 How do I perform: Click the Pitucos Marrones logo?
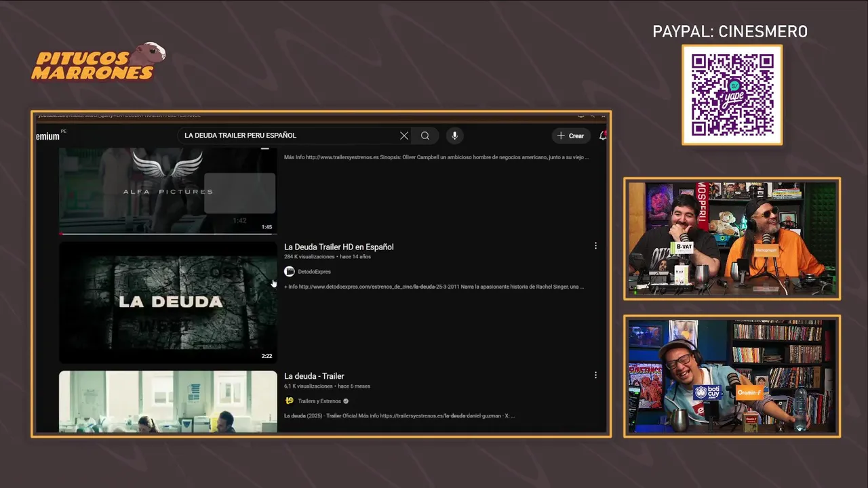98,62
